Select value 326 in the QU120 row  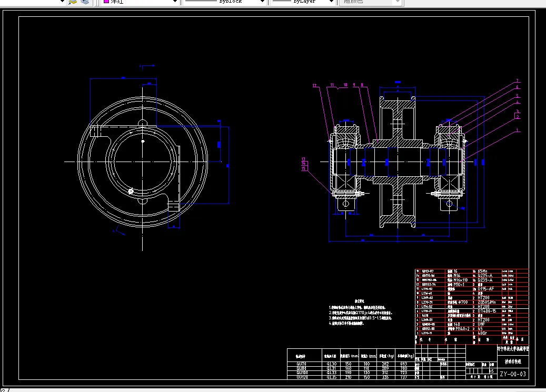tap(385, 377)
